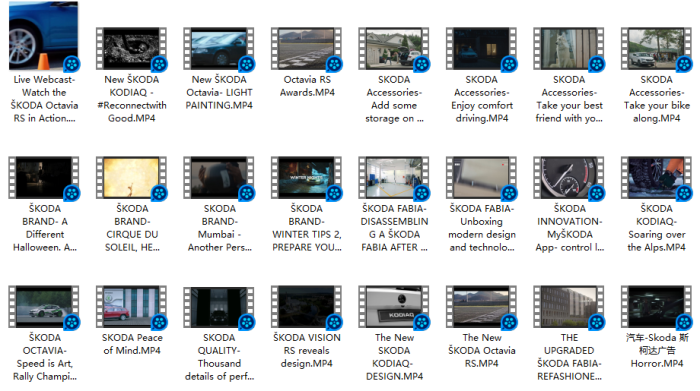
Task: Select ŠKODA VISION RS reveals design.MP4
Action: [306, 307]
